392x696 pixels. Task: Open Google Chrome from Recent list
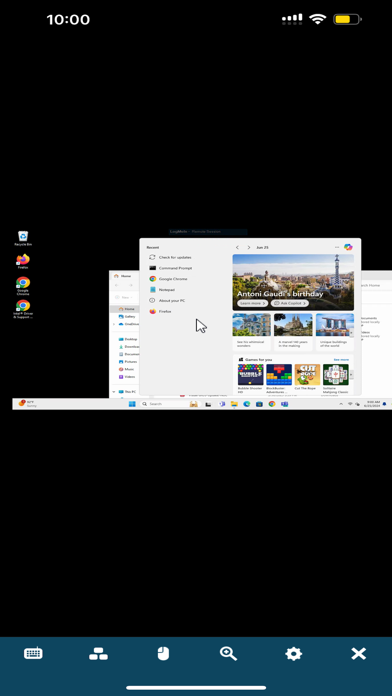(x=168, y=279)
